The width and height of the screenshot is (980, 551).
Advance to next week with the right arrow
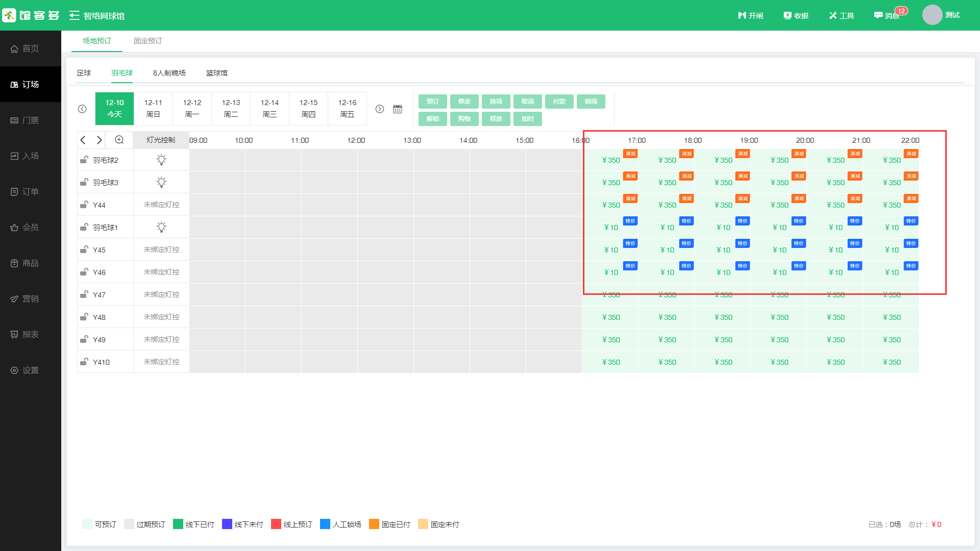(x=380, y=109)
